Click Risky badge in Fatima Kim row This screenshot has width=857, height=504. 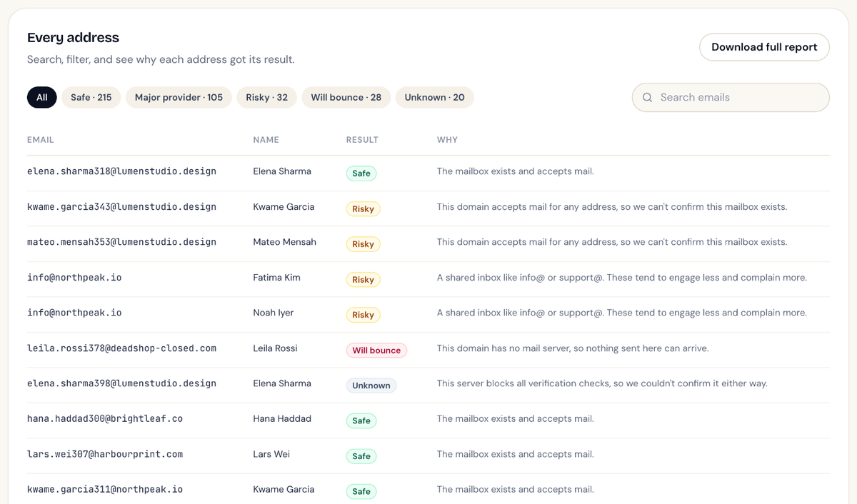363,280
